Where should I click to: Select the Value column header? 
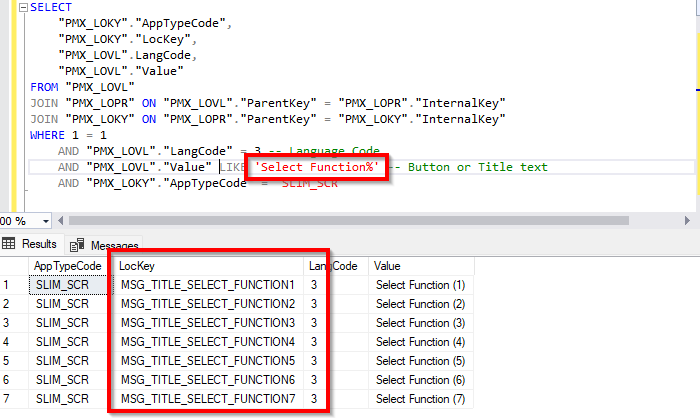click(x=421, y=266)
